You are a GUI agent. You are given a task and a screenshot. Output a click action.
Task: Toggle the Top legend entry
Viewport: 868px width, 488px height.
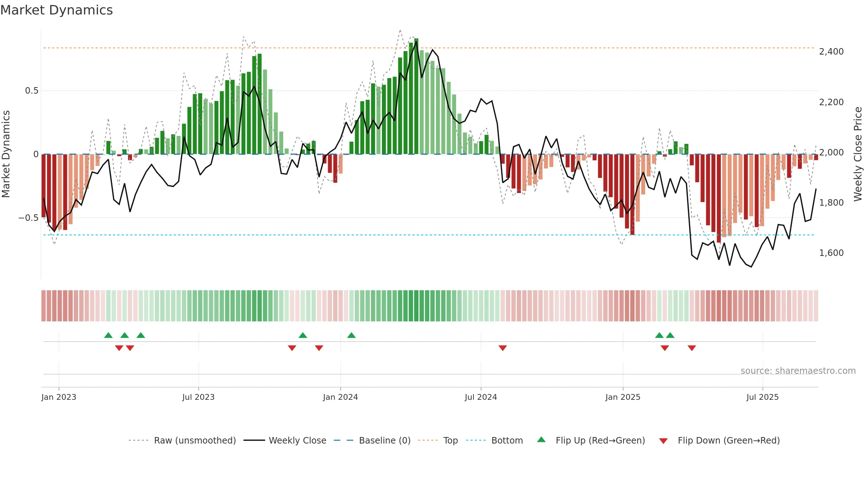click(x=438, y=440)
